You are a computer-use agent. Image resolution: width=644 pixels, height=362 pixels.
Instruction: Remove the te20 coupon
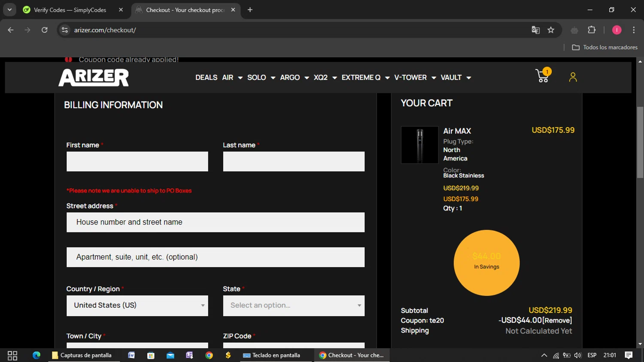[x=557, y=320]
